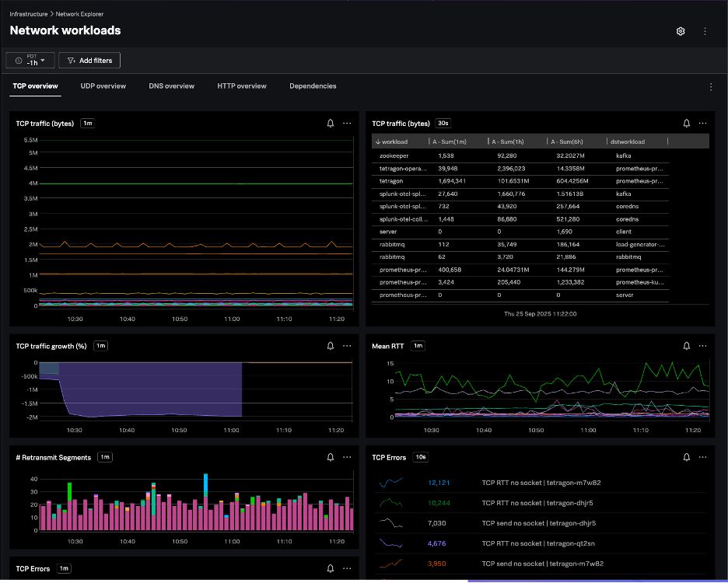The image size is (728, 583).
Task: Click the horizontal scrollbar at bottom right
Action: (591, 580)
